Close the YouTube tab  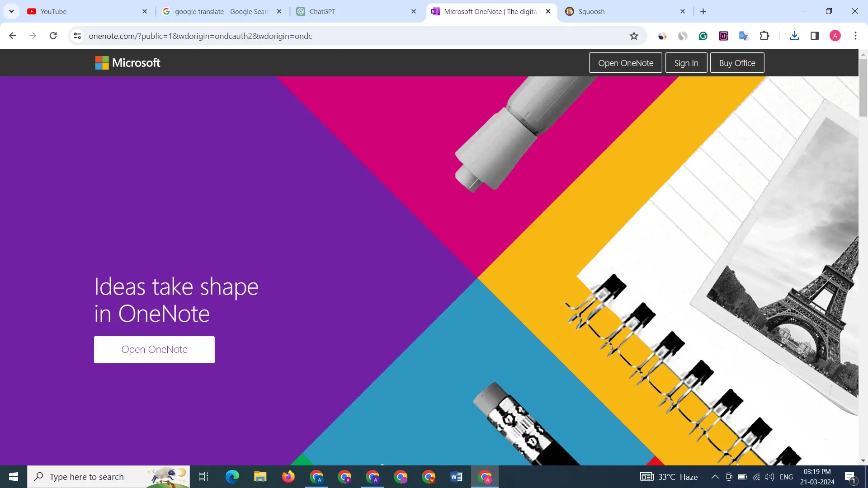tap(145, 11)
